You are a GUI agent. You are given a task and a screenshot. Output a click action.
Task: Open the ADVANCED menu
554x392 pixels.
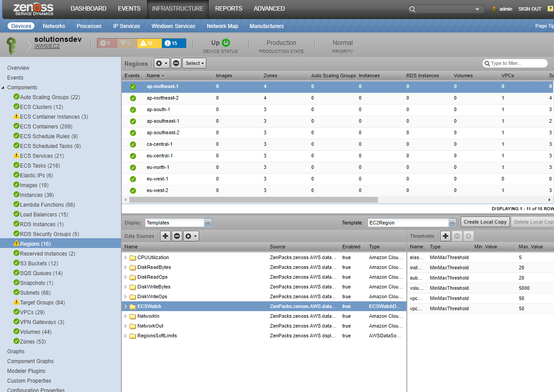point(269,8)
